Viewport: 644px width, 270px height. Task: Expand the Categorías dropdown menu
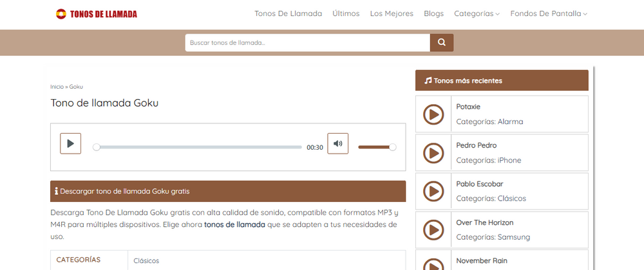[477, 14]
